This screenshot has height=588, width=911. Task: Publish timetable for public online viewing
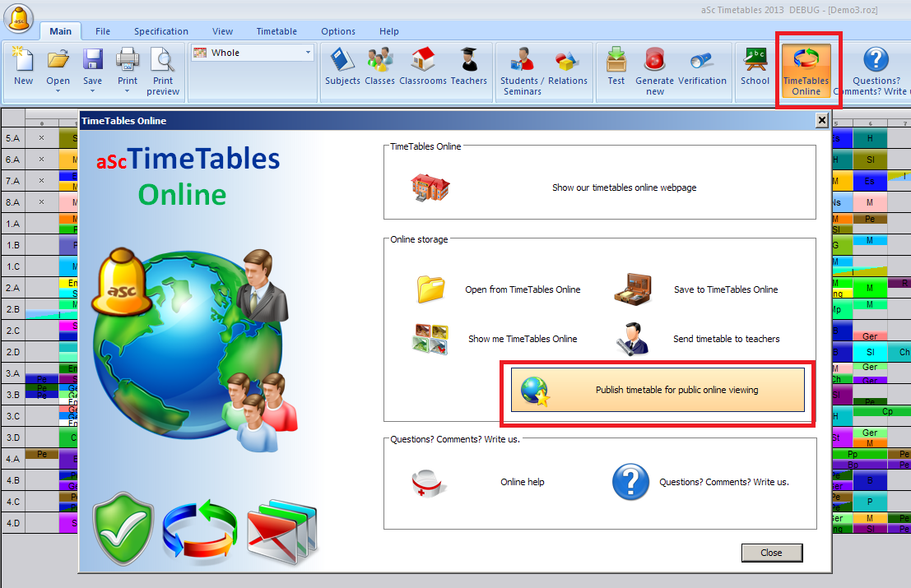click(658, 390)
